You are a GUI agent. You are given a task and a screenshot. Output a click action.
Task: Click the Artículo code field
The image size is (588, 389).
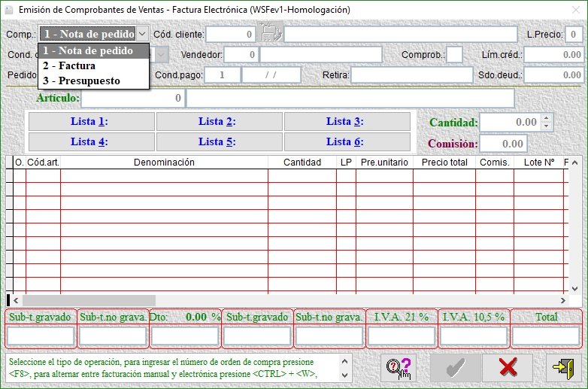[133, 99]
